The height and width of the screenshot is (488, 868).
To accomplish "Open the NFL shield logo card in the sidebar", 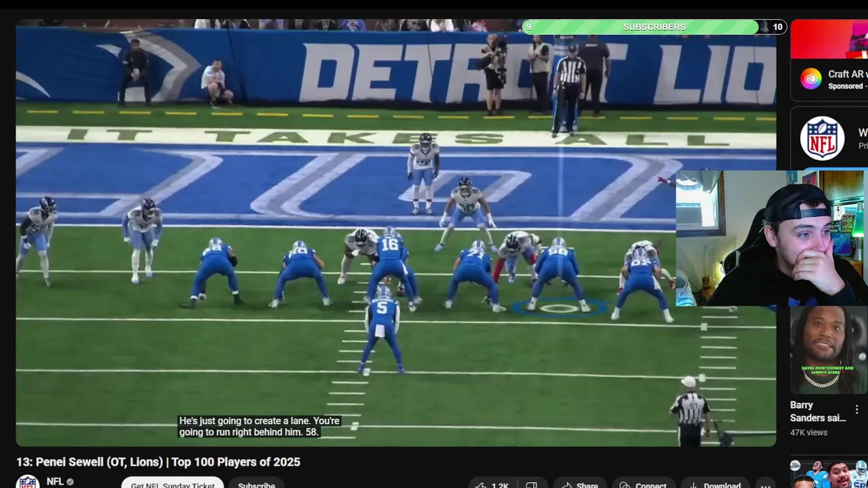I will 822,138.
